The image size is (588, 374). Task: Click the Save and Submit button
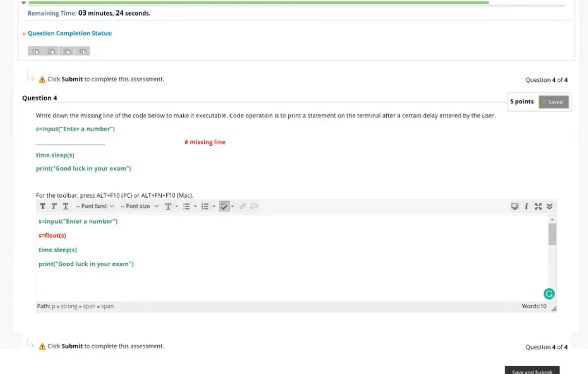(531, 371)
